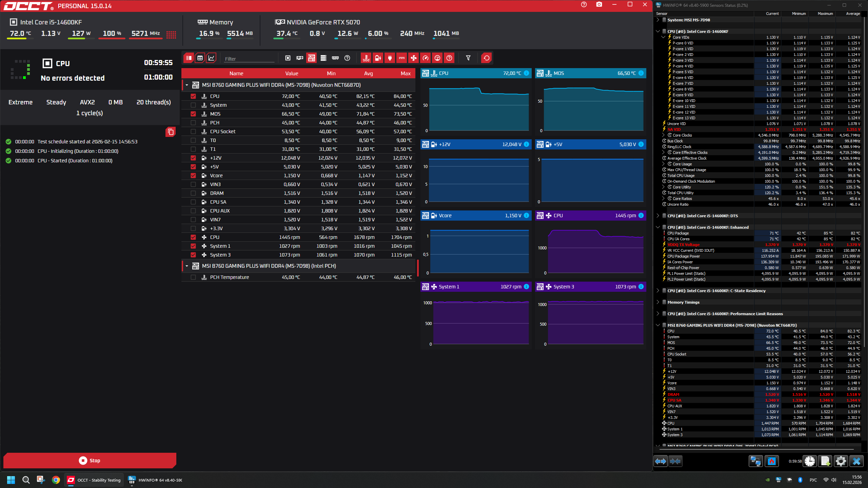Collapse the Core VIDs tree node
The height and width of the screenshot is (488, 868).
pyautogui.click(x=663, y=37)
